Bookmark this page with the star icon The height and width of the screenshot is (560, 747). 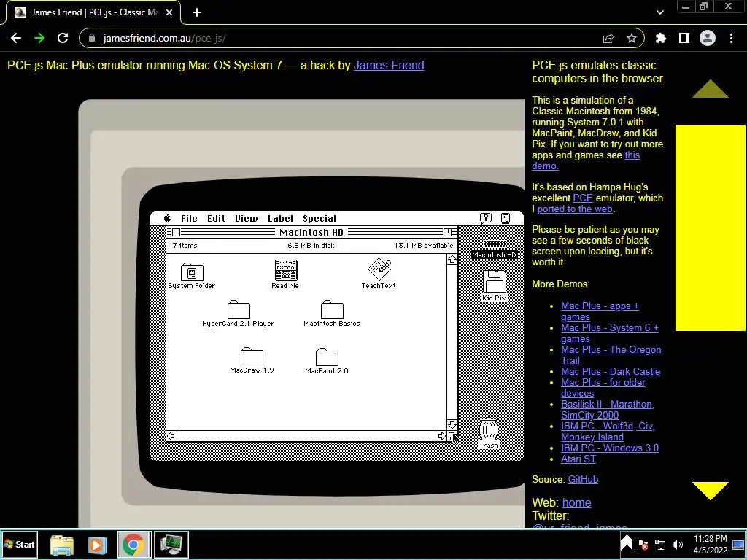coord(632,38)
